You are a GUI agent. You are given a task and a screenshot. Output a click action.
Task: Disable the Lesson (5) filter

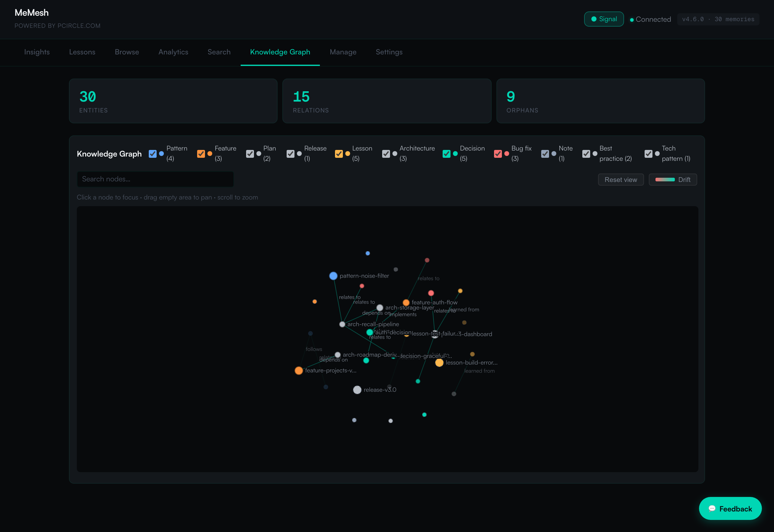click(339, 154)
